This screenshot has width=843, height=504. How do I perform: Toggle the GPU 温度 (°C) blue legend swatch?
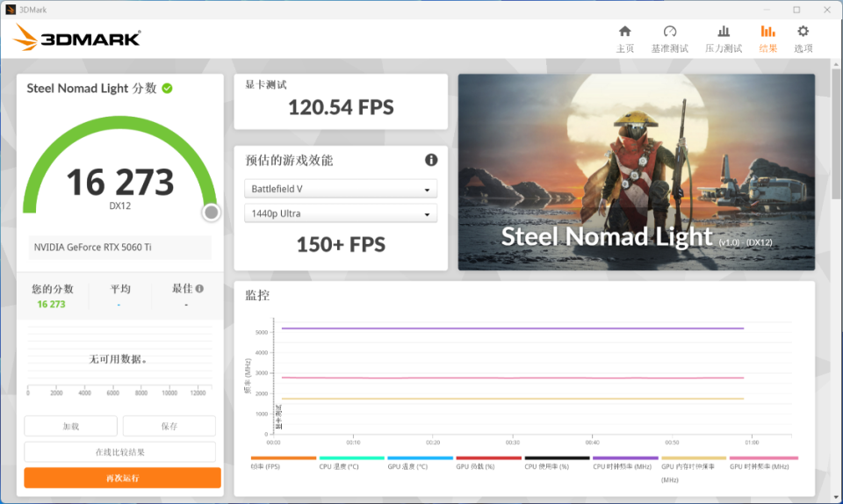coord(420,457)
